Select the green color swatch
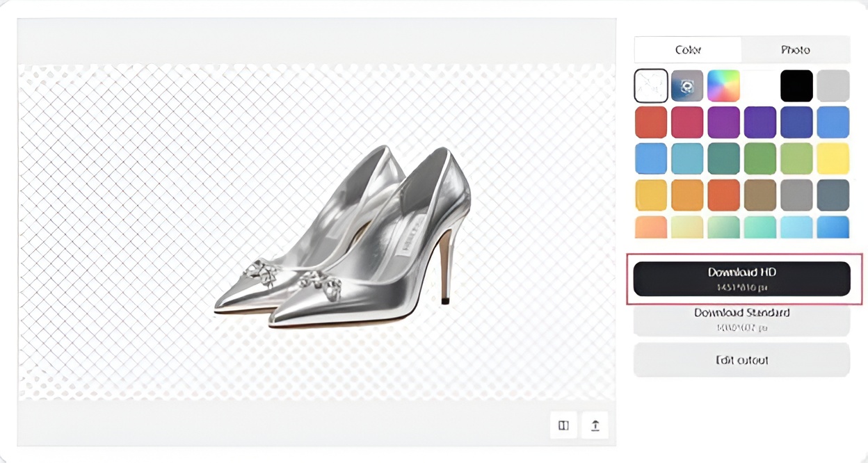The height and width of the screenshot is (463, 868). pos(760,159)
